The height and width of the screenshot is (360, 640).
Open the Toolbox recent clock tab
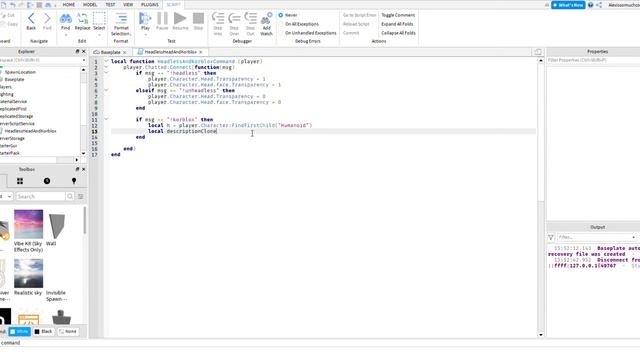[47, 181]
